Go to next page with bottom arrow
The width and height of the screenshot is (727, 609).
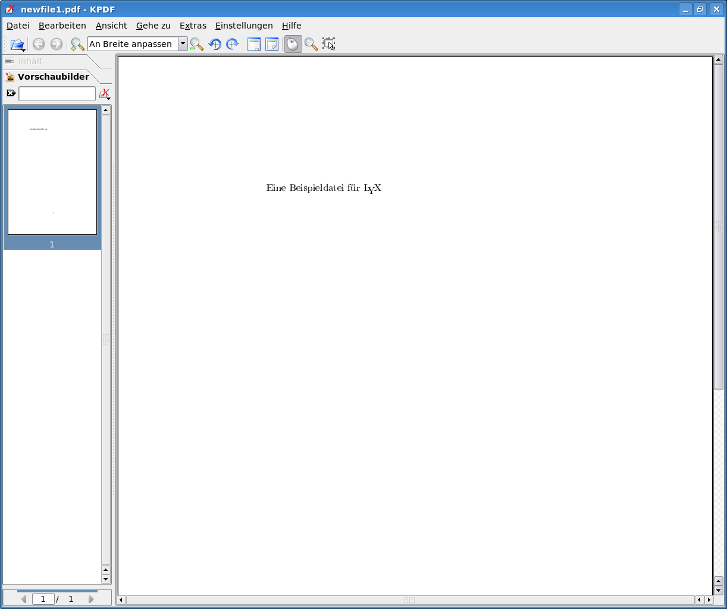point(91,599)
